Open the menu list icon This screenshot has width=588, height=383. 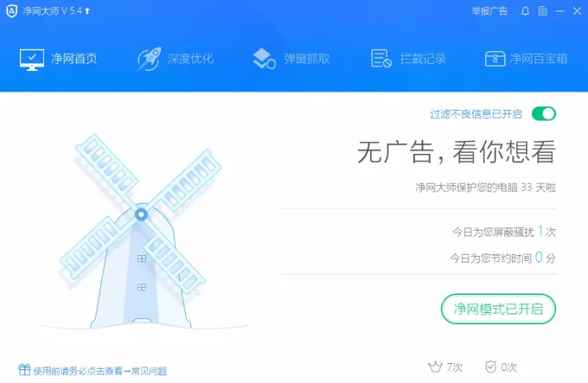543,11
